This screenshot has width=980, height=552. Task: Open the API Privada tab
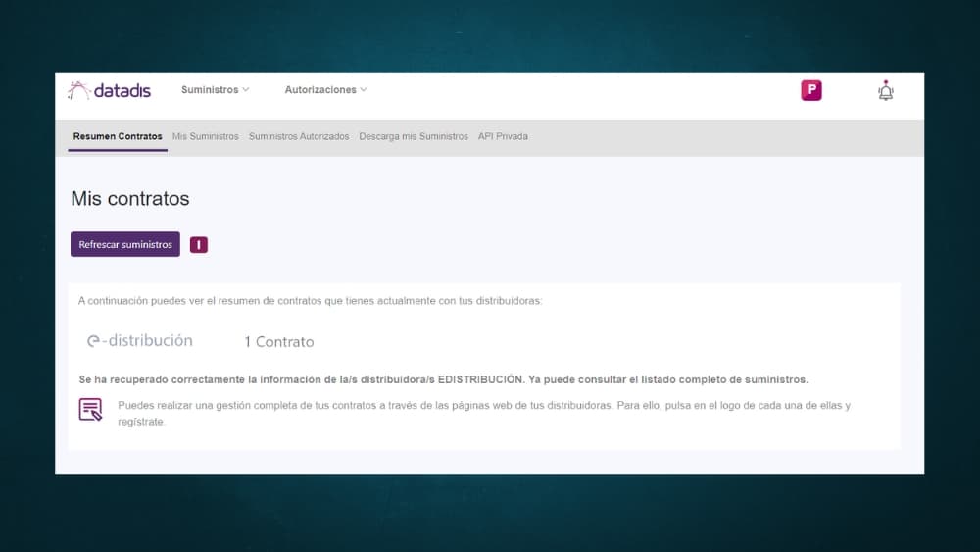pos(503,136)
